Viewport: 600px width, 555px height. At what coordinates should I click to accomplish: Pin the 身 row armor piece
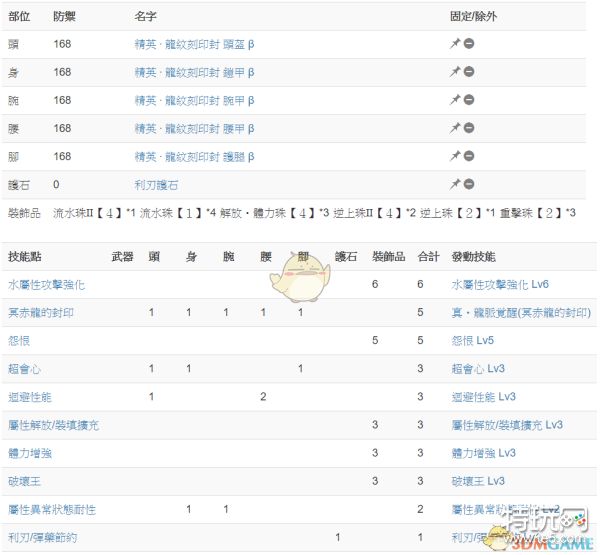coord(455,72)
